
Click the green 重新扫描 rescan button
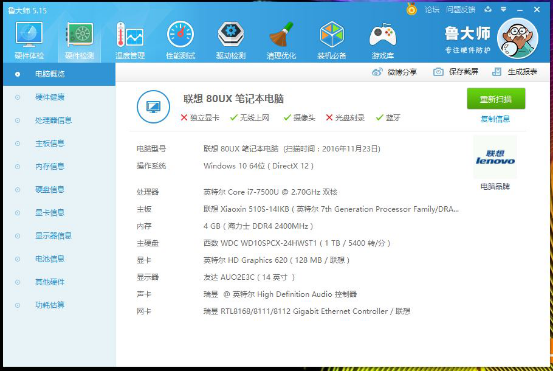tap(496, 99)
